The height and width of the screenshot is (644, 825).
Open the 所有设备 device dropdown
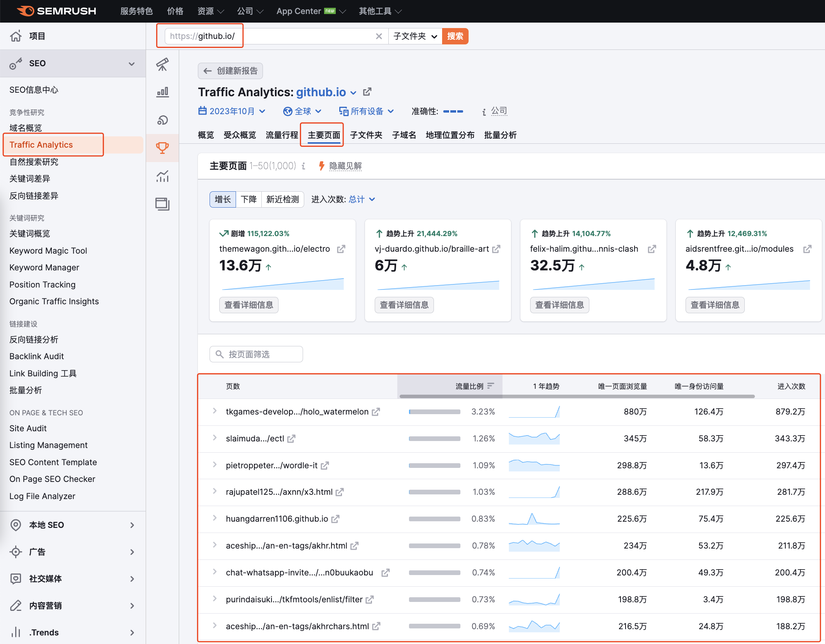pos(367,111)
